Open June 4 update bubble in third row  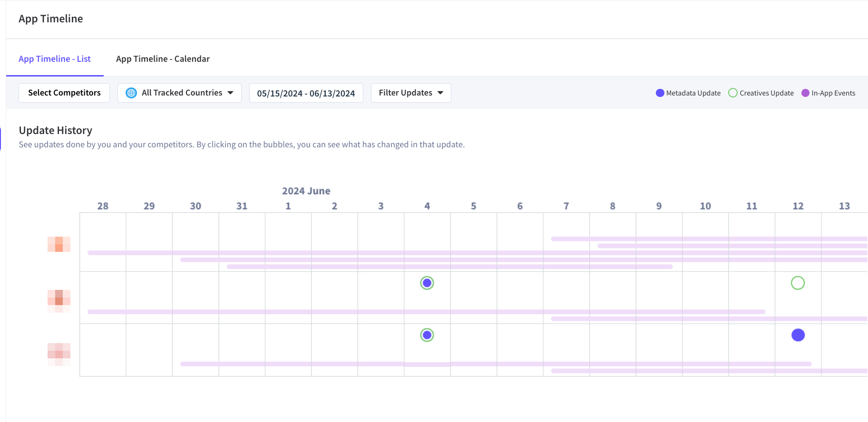pyautogui.click(x=427, y=336)
